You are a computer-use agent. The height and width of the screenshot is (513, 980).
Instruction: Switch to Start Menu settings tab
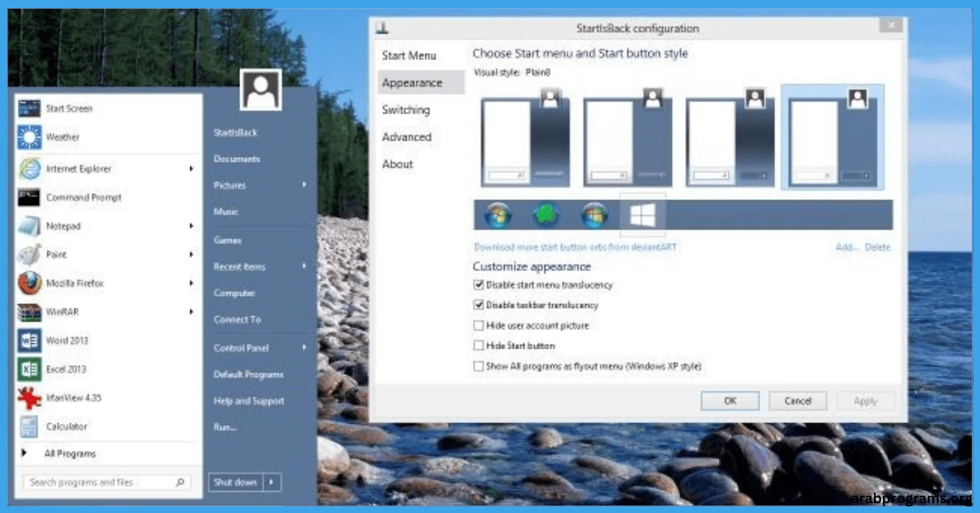(409, 56)
